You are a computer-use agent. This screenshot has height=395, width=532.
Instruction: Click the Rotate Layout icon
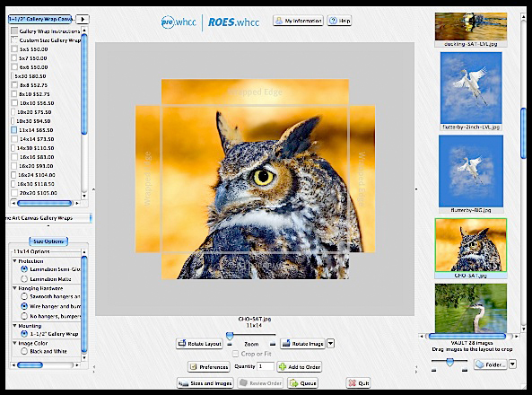pos(182,343)
